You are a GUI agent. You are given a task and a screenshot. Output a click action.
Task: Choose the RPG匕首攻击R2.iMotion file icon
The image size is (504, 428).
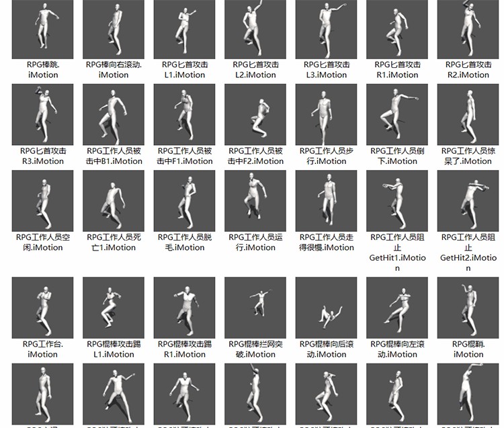(x=468, y=29)
